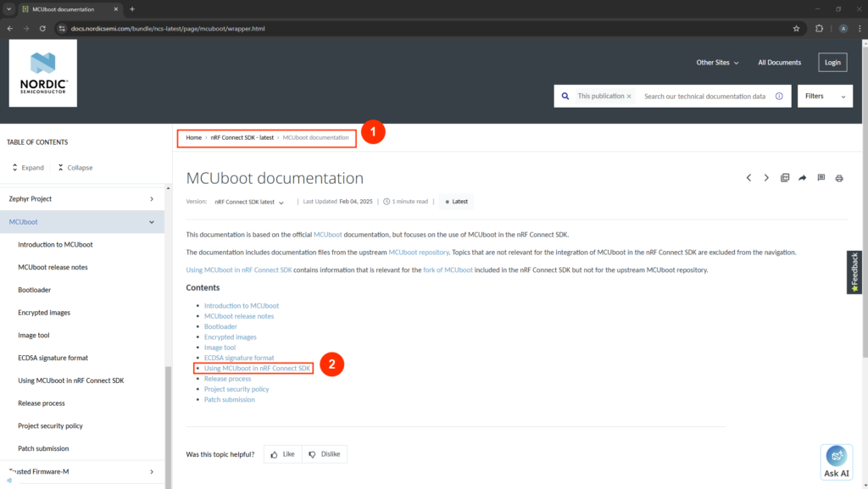
Task: Open Using MCUboot in nRF Connect SDK contents link
Action: tap(257, 369)
